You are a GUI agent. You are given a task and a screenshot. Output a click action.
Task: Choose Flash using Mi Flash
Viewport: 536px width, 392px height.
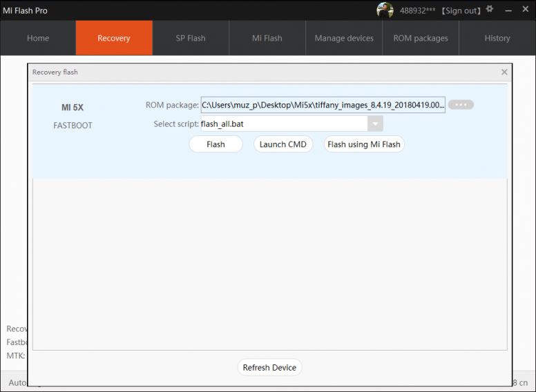point(364,144)
